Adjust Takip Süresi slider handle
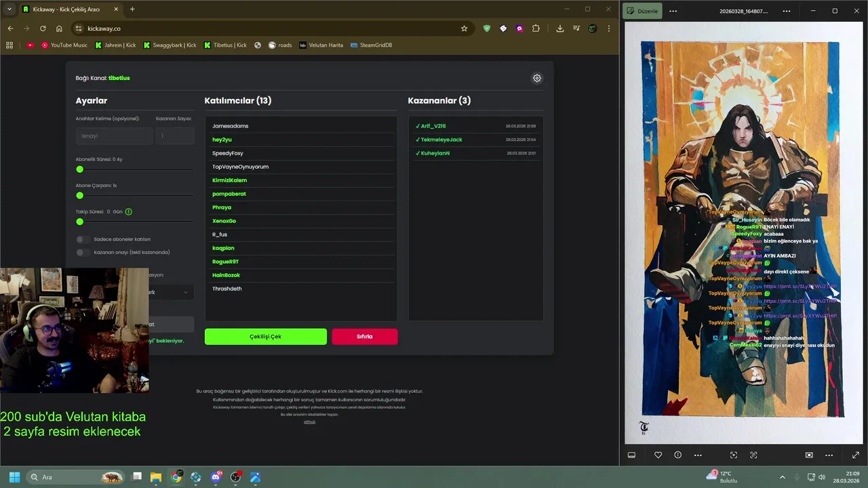This screenshot has width=868, height=488. point(79,222)
